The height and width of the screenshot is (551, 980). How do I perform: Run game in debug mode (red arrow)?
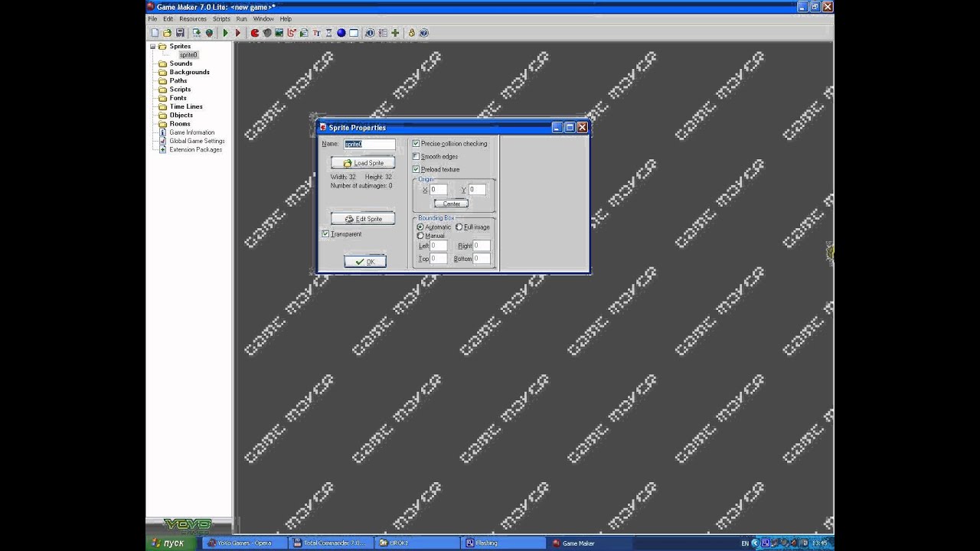[x=237, y=33]
